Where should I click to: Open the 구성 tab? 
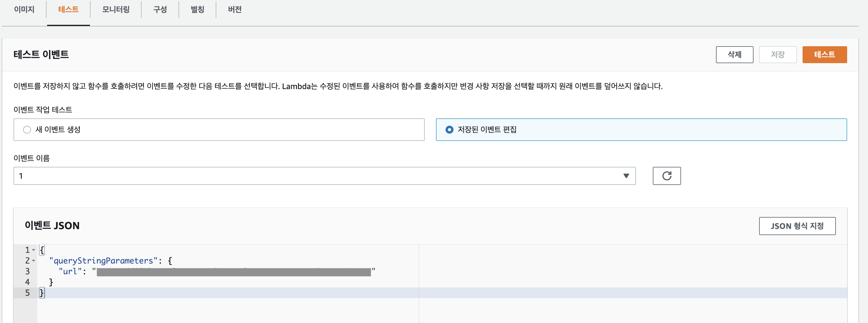(160, 9)
